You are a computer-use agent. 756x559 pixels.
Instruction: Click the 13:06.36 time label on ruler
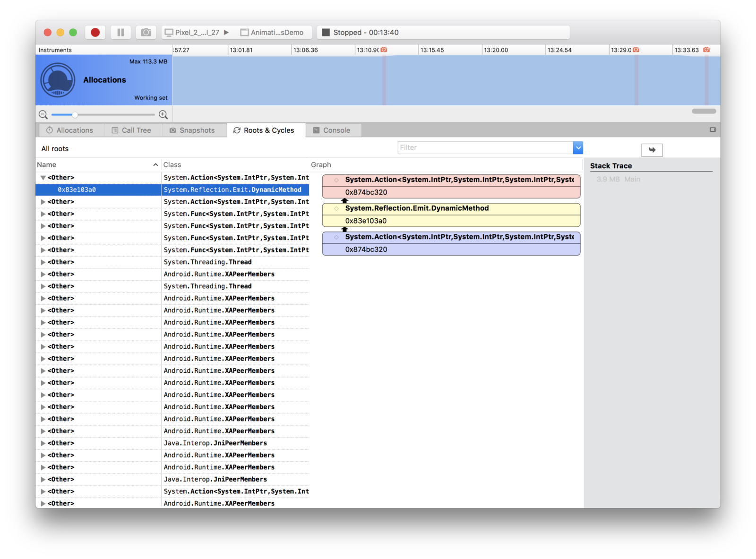pos(306,50)
